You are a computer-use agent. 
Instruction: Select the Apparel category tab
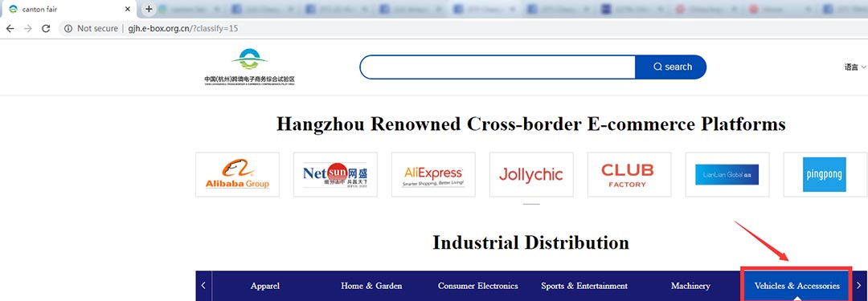[x=265, y=286]
